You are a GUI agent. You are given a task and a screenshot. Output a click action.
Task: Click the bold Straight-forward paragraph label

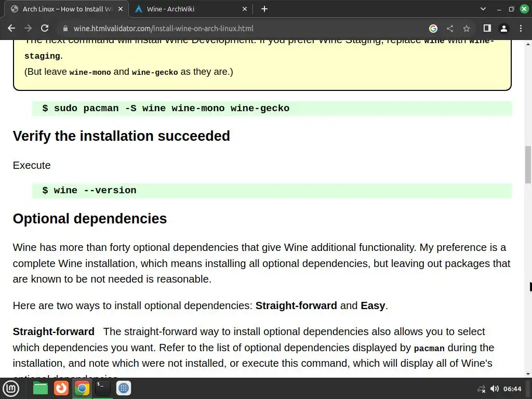coord(54,331)
